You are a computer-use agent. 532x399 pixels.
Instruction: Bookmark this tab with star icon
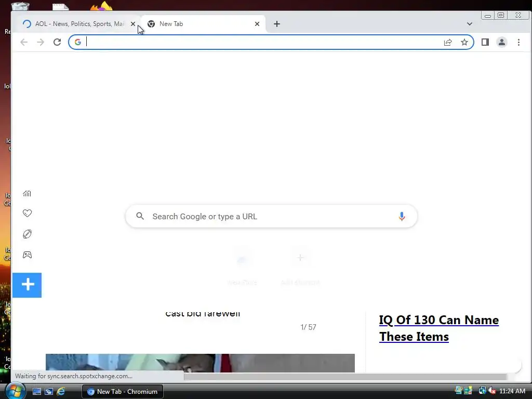coord(464,42)
